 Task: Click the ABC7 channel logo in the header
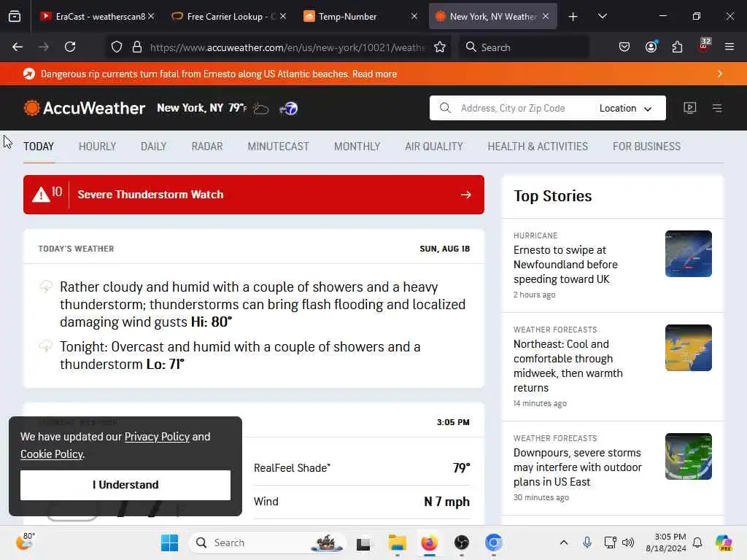coord(289,109)
